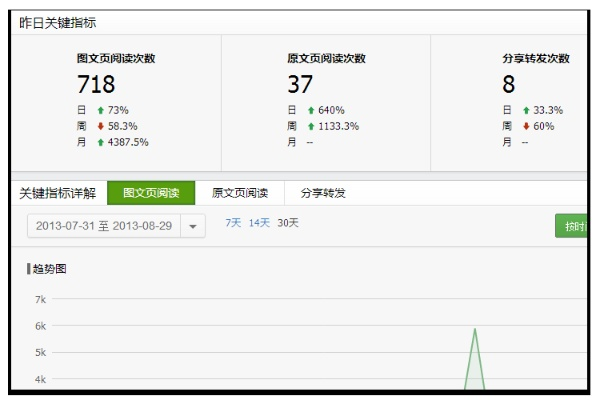Viewport: 600px width, 400px height.
Task: Switch to the 图文页阅读 tab
Action: (151, 193)
